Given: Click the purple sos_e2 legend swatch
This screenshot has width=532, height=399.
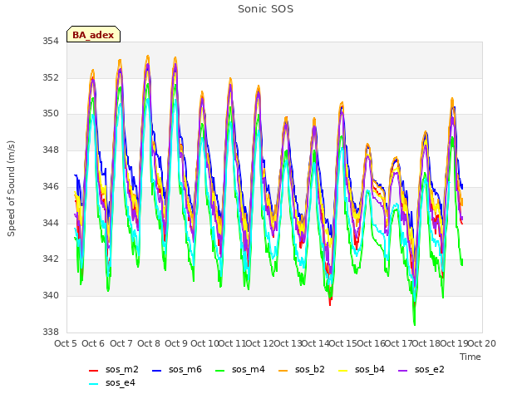Looking at the screenshot, I should [402, 371].
